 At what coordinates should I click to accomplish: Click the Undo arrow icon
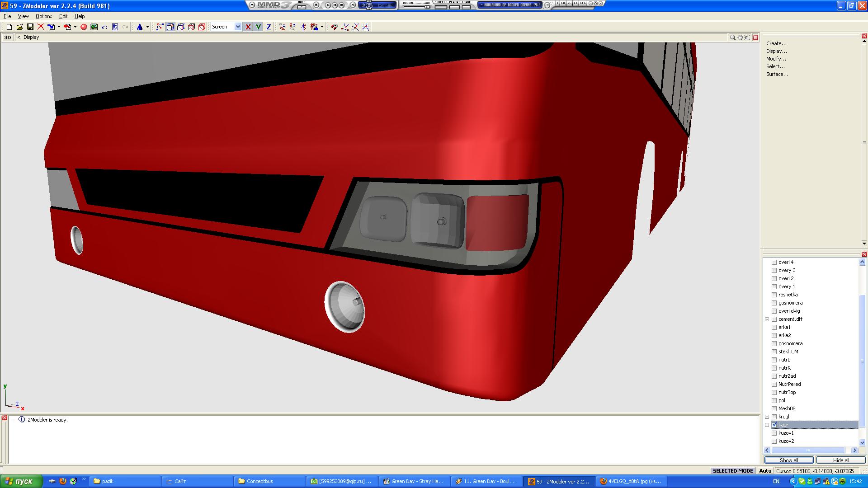click(x=104, y=27)
